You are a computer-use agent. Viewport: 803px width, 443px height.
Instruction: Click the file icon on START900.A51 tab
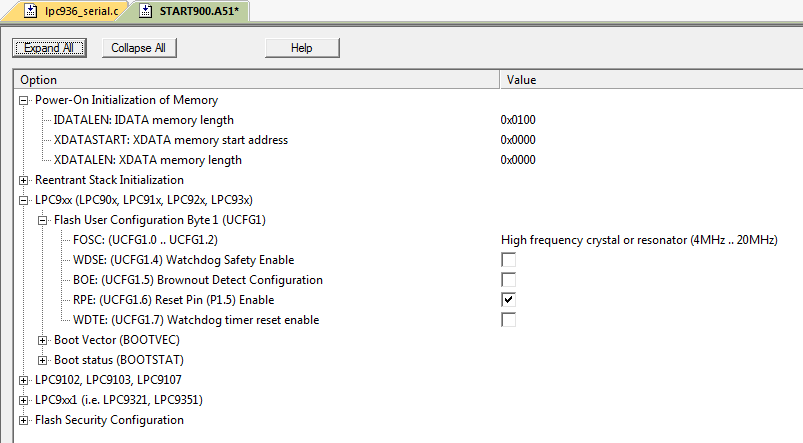pyautogui.click(x=146, y=11)
